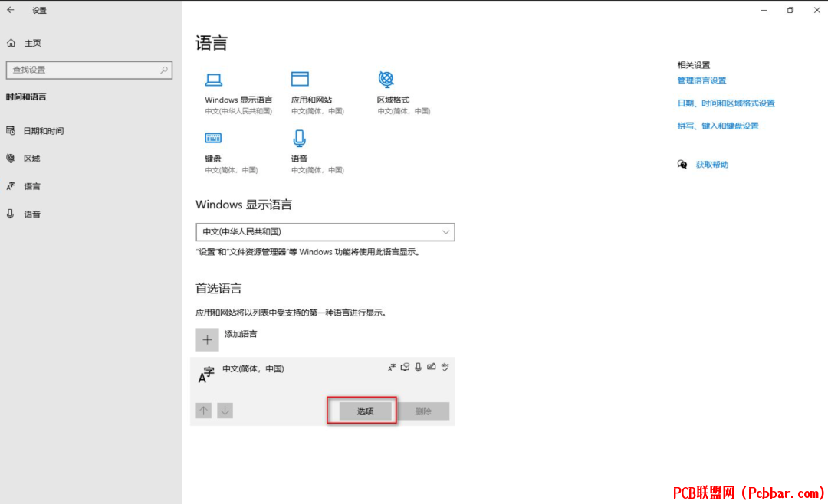Click the 区域格式 globe icon
This screenshot has width=828, height=504.
point(386,79)
